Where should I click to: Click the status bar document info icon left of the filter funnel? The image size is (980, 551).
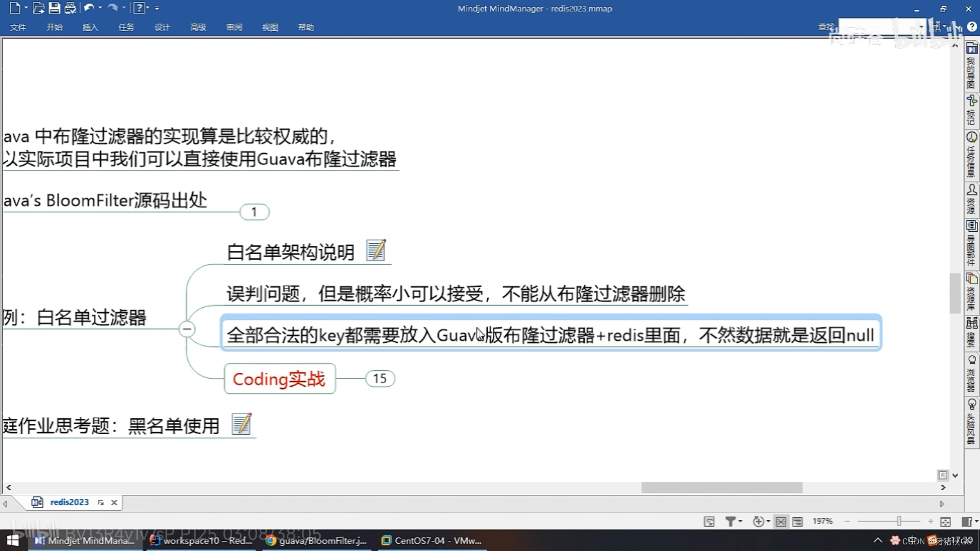[x=709, y=521]
